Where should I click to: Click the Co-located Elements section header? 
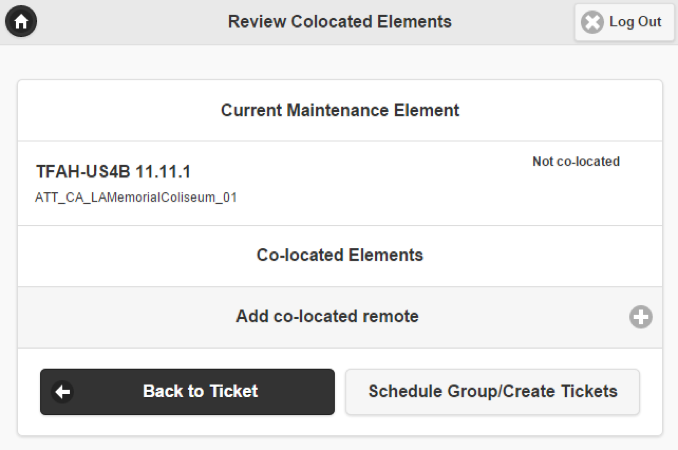click(x=340, y=255)
